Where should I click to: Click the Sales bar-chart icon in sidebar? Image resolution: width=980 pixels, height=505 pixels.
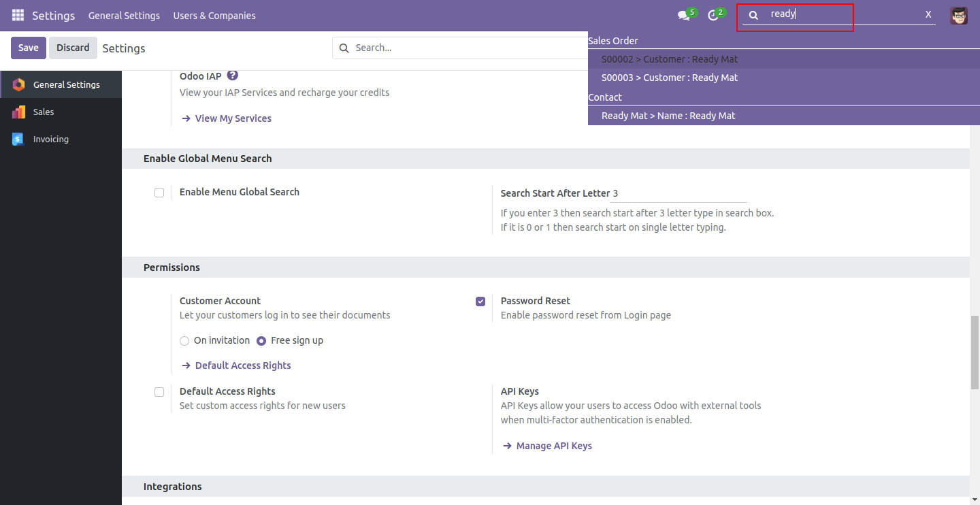[x=19, y=112]
